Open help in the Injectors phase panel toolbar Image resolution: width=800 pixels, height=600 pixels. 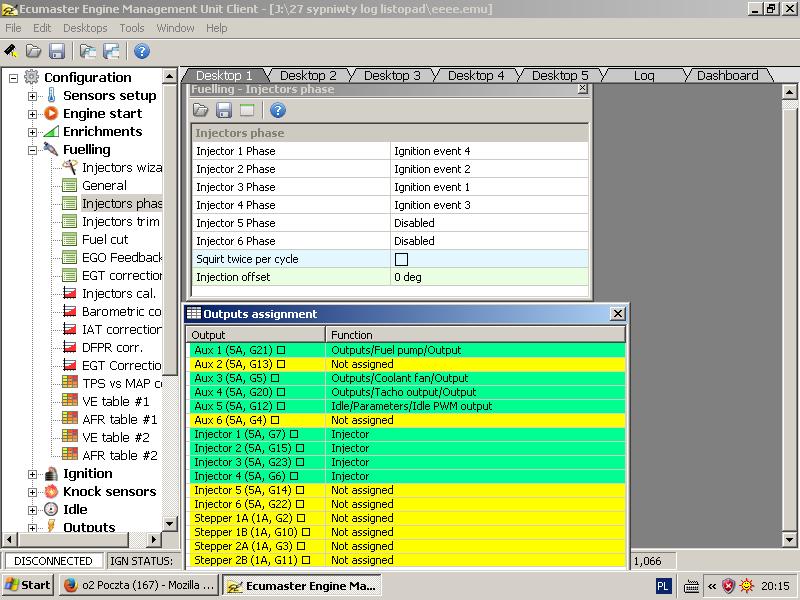278,111
